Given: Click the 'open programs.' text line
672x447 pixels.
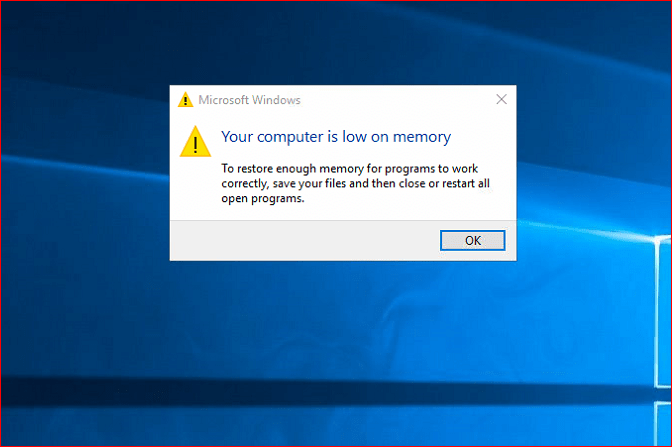Looking at the screenshot, I should click(263, 199).
